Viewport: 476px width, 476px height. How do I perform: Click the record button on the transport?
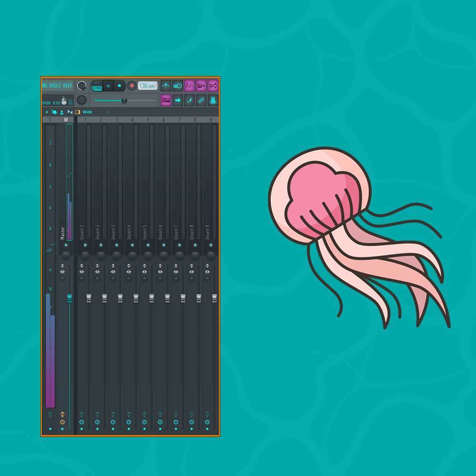132,86
